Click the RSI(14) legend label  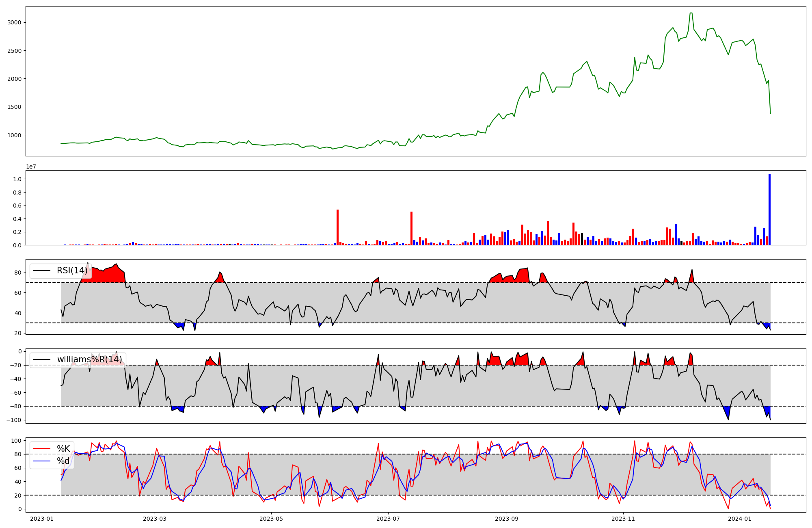72,270
